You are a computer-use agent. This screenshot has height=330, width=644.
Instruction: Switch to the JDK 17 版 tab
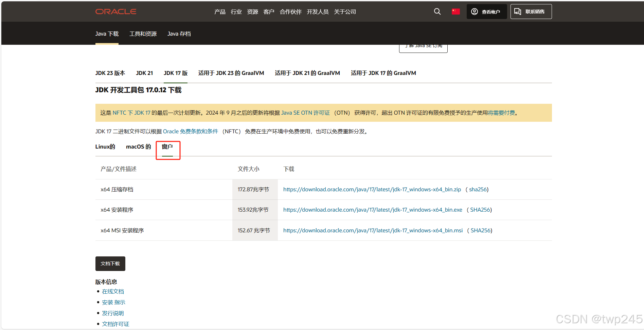pos(176,73)
